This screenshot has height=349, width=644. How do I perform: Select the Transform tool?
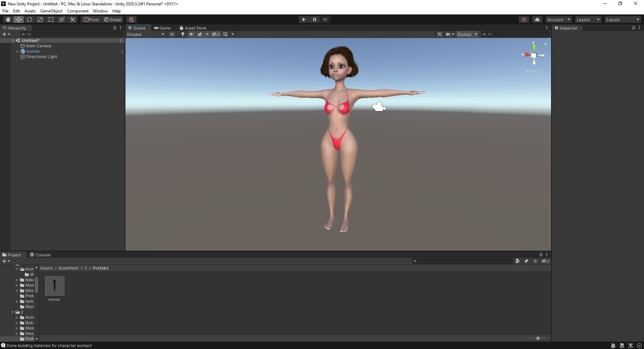(x=62, y=19)
